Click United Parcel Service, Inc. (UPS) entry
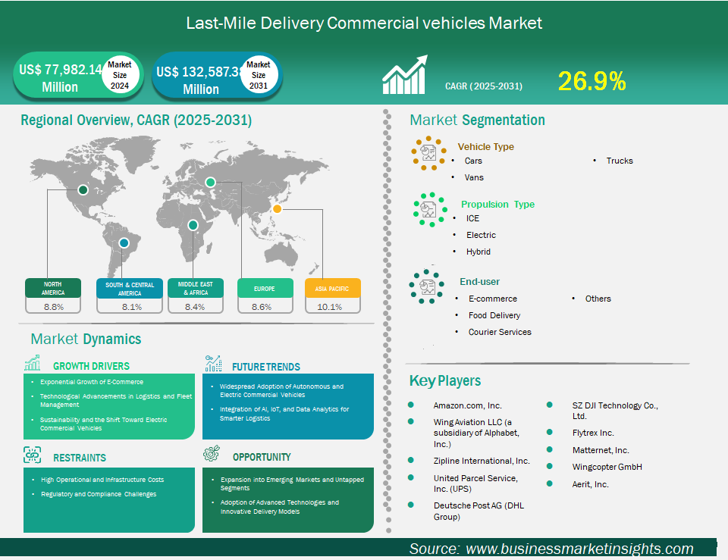This screenshot has width=728, height=560. (x=475, y=483)
